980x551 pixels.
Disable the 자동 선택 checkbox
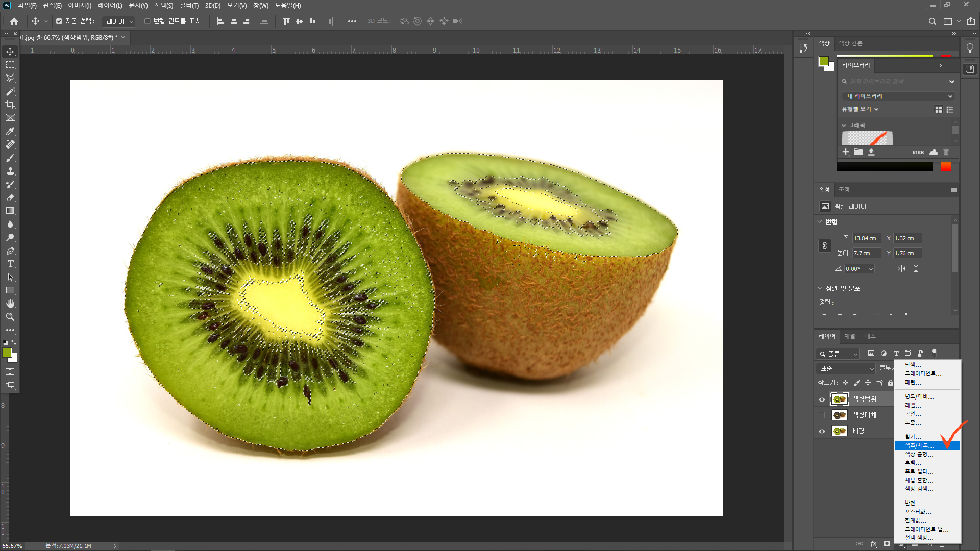pos(59,21)
